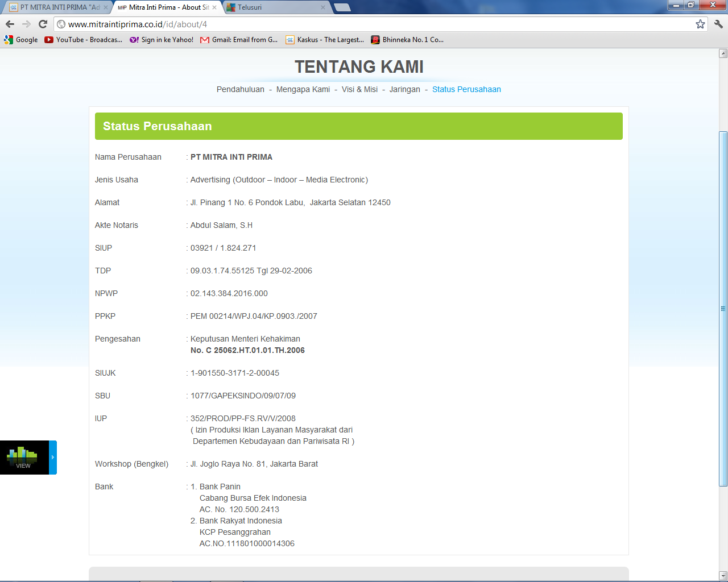Click account number AC.NO.111801000014306

point(247,543)
